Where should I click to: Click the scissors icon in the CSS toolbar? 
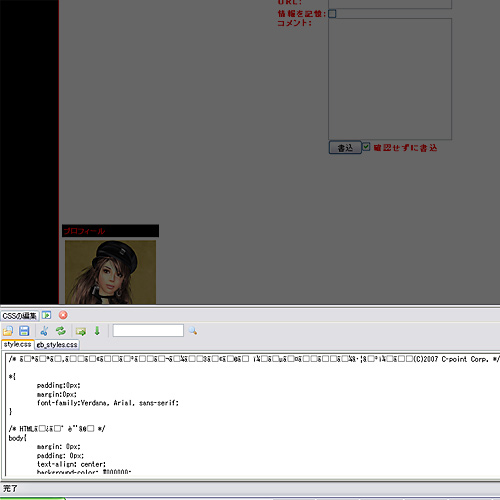point(44,331)
